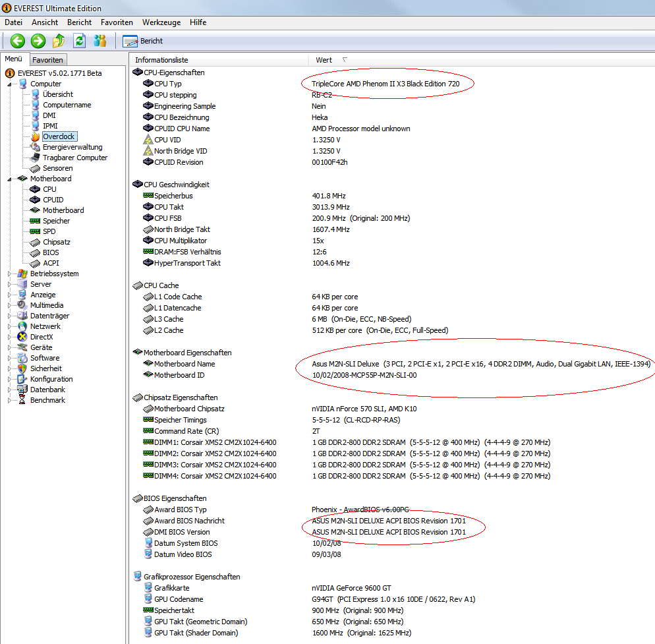Click the green Back arrow toolbar icon

(18, 41)
